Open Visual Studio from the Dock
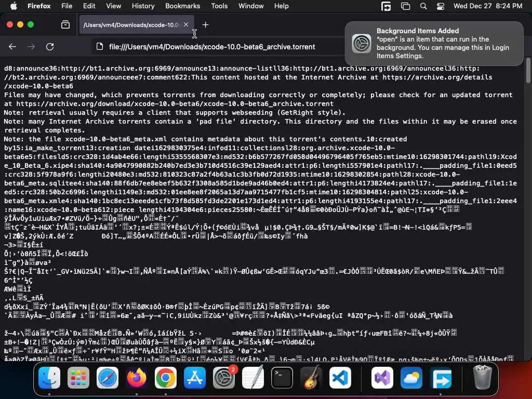Screen dimensions: 532x399 pyautogui.click(x=382, y=378)
